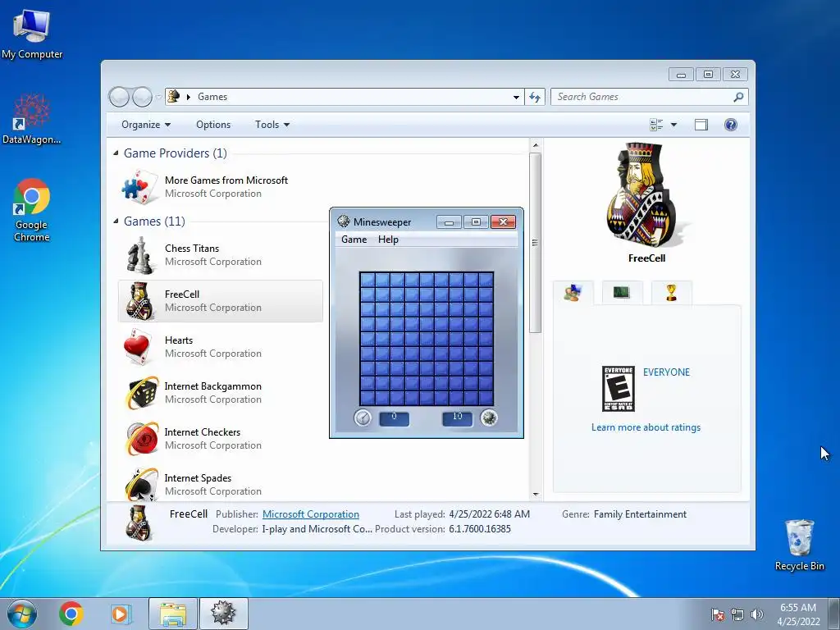Open Internet Backgammon dice icon

(x=141, y=393)
